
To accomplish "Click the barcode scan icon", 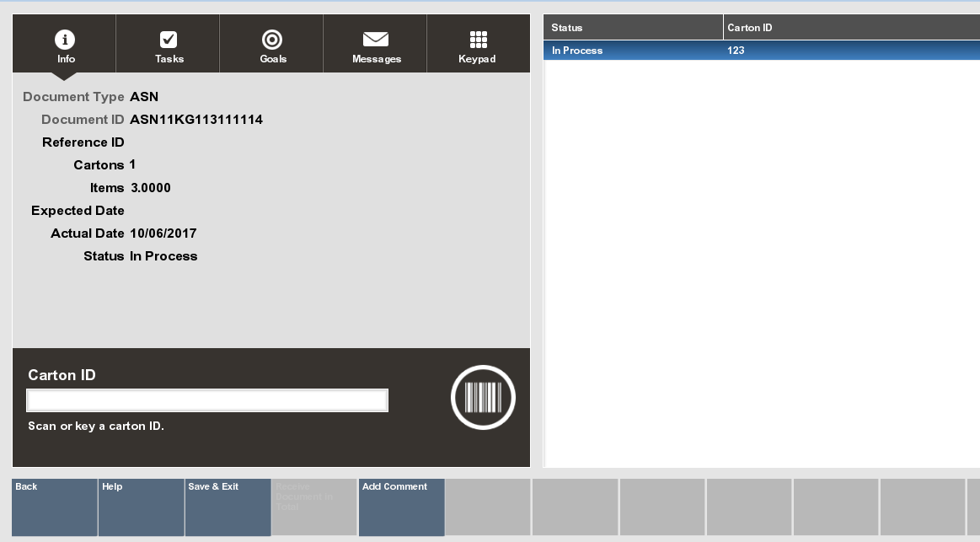I will 483,398.
